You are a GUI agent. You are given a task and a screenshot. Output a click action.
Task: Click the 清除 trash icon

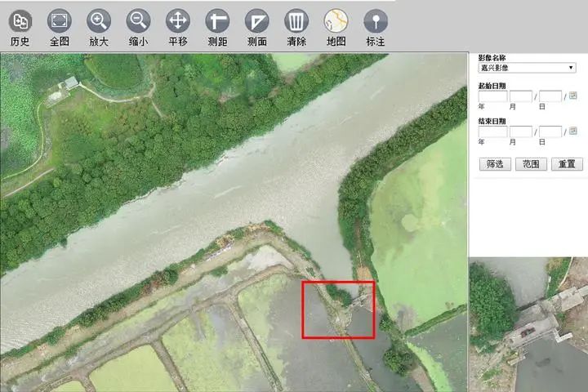pyautogui.click(x=296, y=21)
